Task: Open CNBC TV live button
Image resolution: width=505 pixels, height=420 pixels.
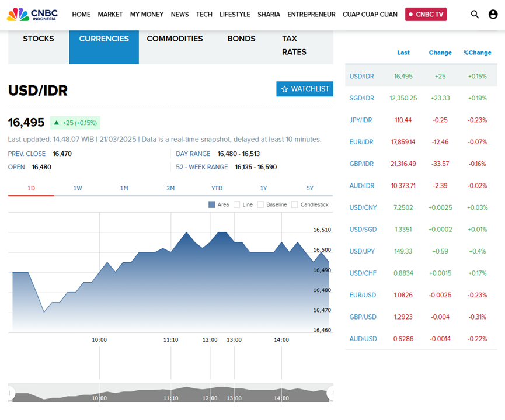Action: (426, 15)
